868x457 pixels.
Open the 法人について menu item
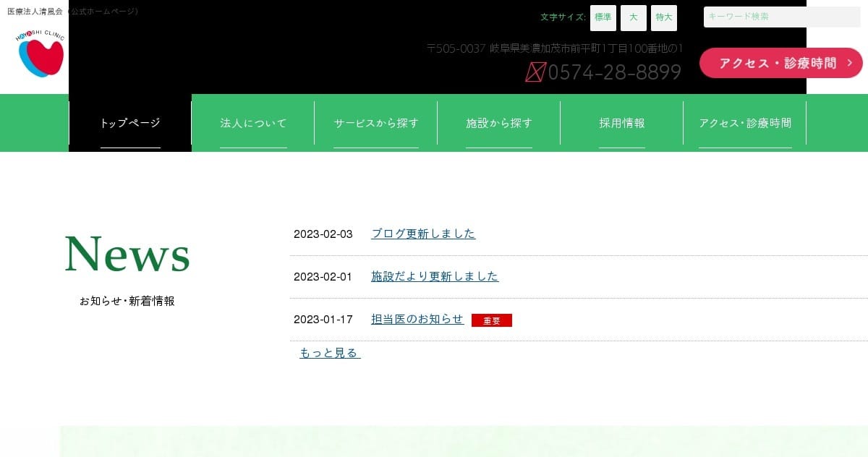253,123
